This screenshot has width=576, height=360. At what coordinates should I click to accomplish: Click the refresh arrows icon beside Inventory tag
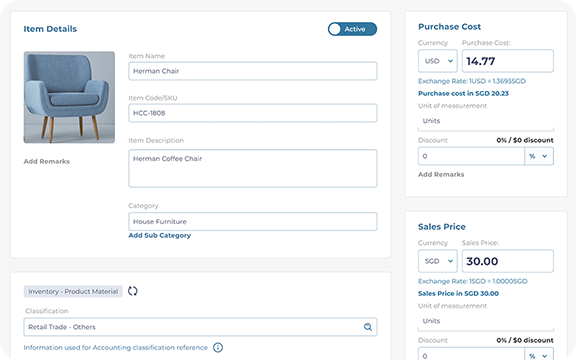tap(133, 291)
